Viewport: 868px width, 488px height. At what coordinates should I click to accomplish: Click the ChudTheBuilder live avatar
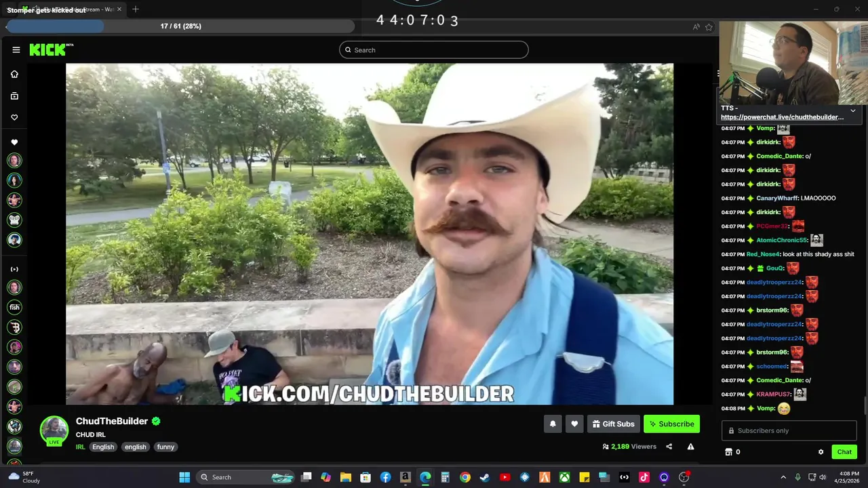point(54,430)
